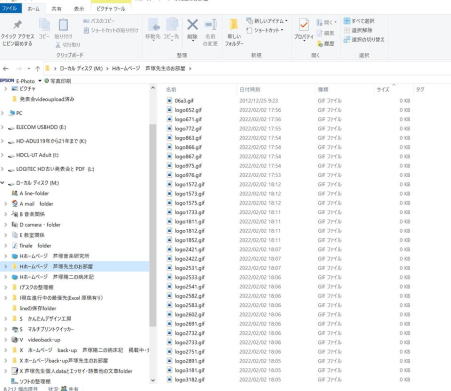
Task: Switch to the Share ribbon tab
Action: (x=56, y=9)
